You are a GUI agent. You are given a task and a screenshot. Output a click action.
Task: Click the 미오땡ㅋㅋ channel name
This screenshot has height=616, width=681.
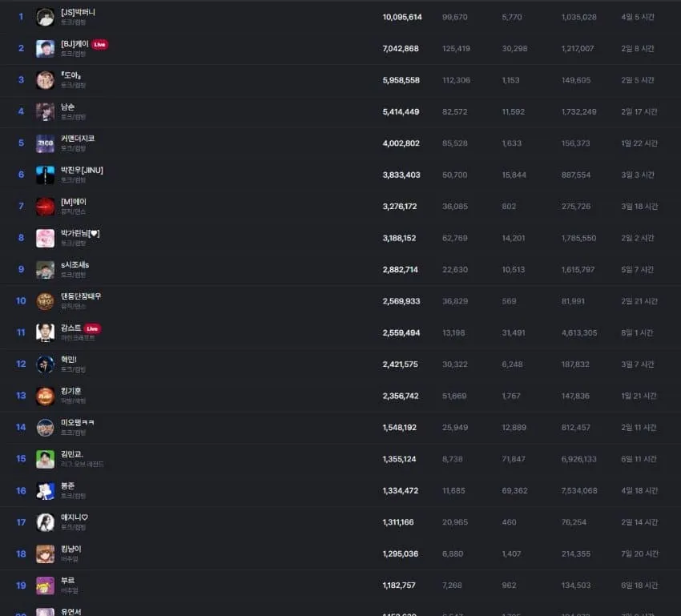(x=77, y=422)
